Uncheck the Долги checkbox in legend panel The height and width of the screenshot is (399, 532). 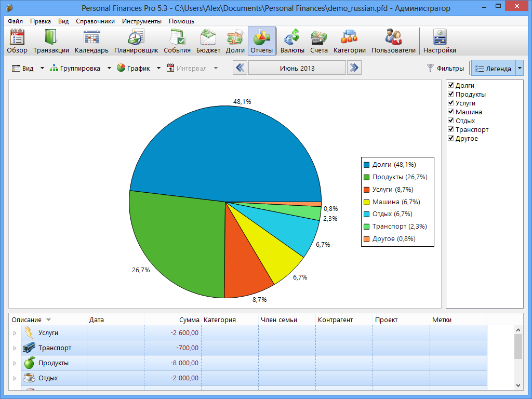click(451, 85)
